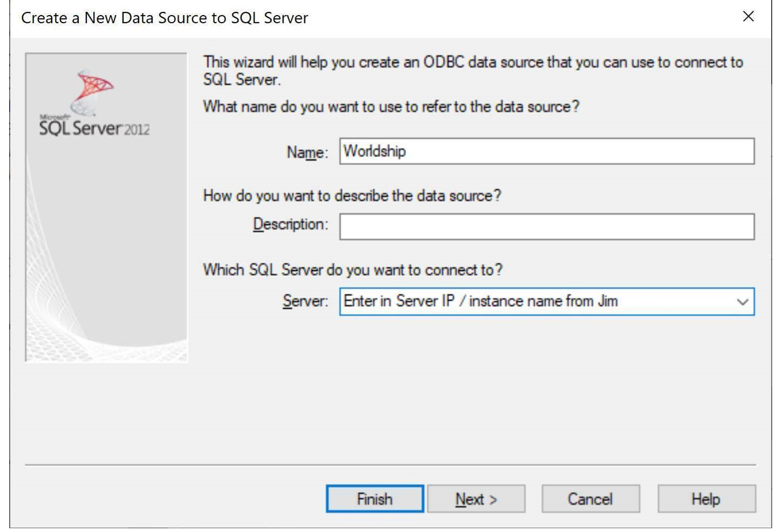Screen dimensions: 776x532
Task: Click the 'Name:' label
Action: pos(307,153)
